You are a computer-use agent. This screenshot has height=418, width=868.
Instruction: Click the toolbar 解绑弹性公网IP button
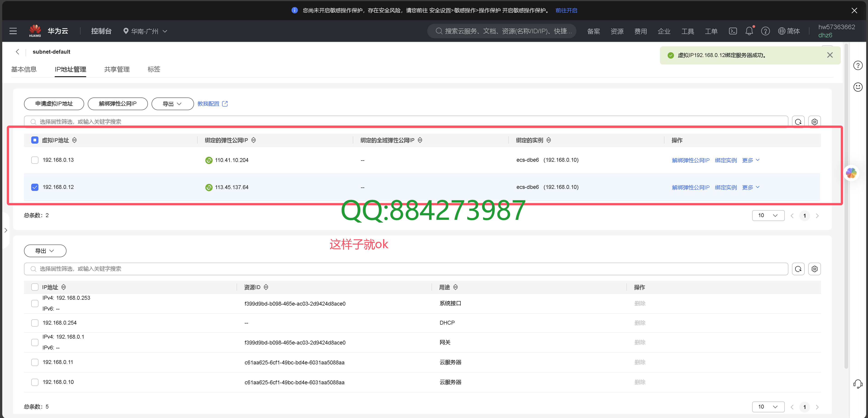(118, 104)
